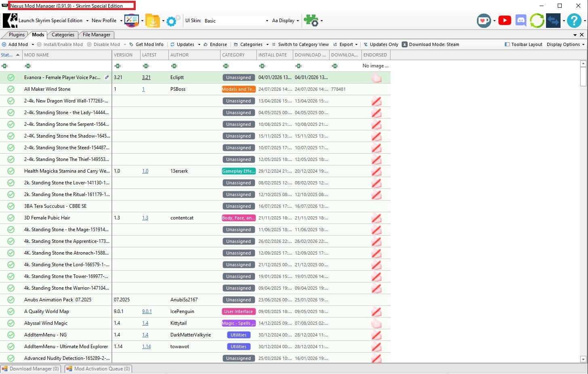This screenshot has width=588, height=374.
Task: Open the New Profile dropdown arrow
Action: (x=121, y=21)
